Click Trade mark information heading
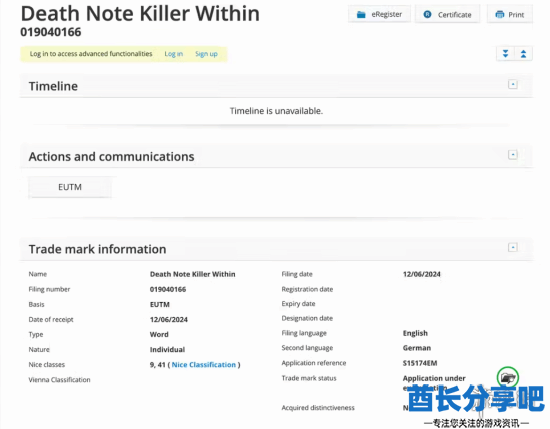The width and height of the screenshot is (550, 429). (98, 249)
